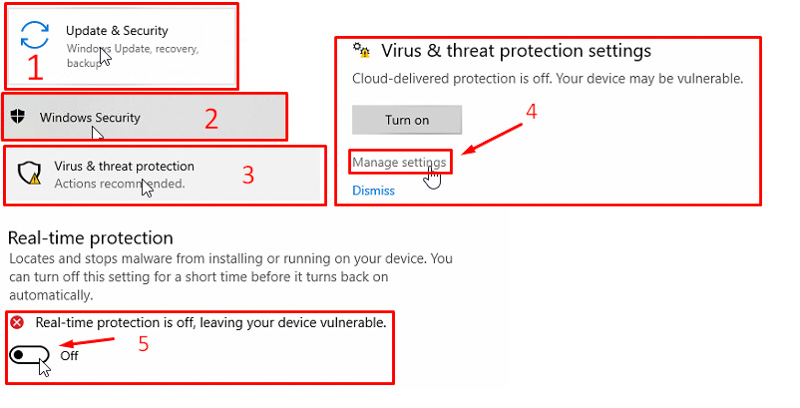Screen dimensions: 800x408
Task: Open the Manage settings link
Action: (x=399, y=162)
